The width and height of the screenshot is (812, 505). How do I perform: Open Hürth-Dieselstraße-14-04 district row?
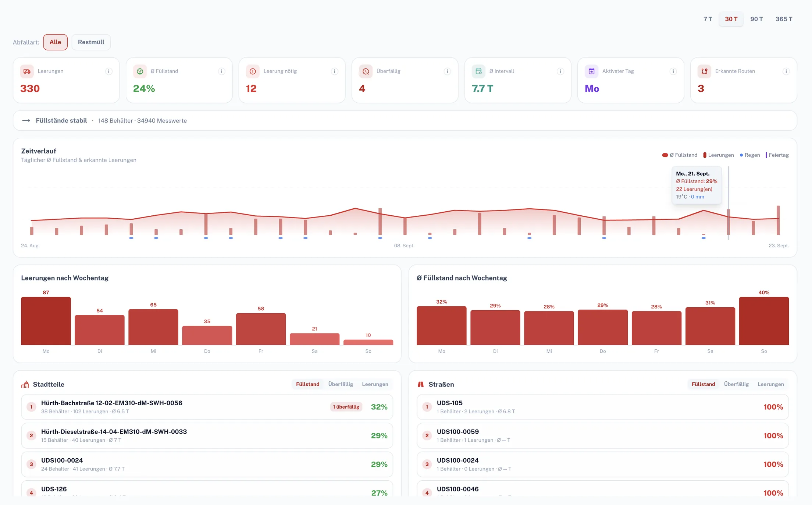[x=207, y=436]
